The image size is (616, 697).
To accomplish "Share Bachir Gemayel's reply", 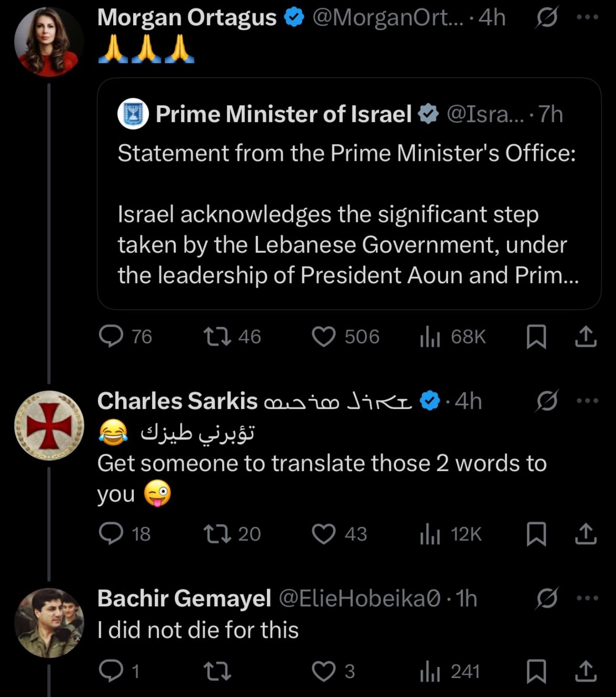I will [x=585, y=671].
